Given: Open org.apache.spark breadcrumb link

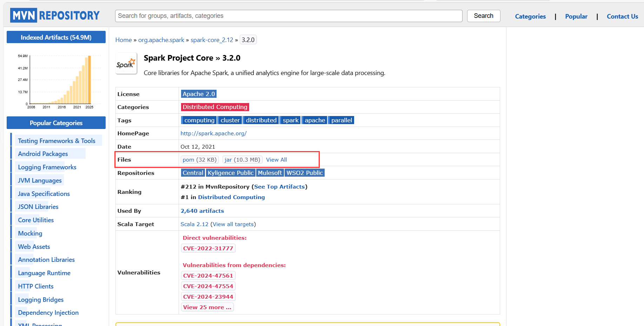Looking at the screenshot, I should coord(161,40).
